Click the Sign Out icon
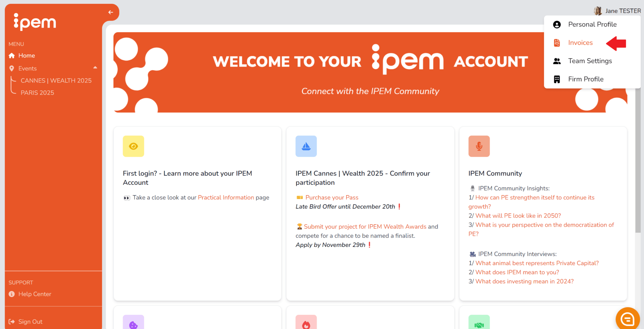This screenshot has height=329, width=644. tap(12, 321)
